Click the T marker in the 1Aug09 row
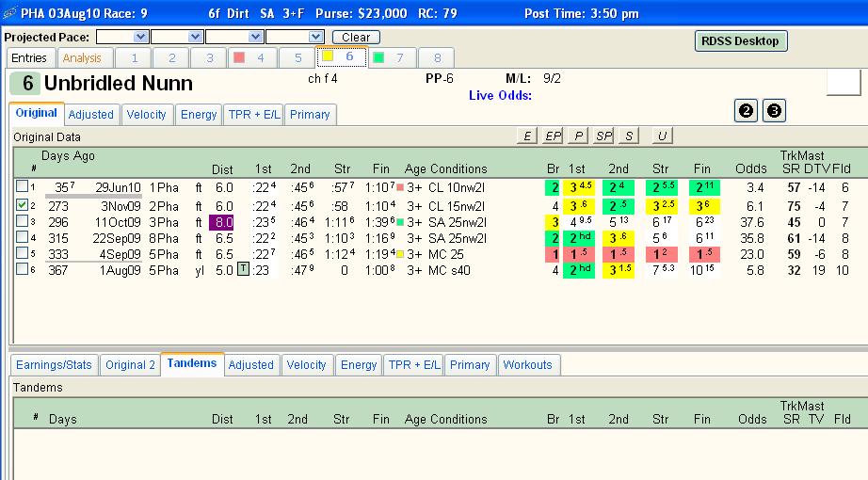This screenshot has height=480, width=868. pos(243,269)
